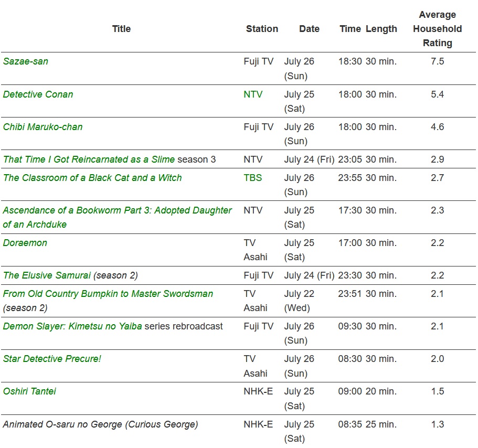The width and height of the screenshot is (478, 448).
Task: Click the 18:30 time for Sazae-san
Action: point(350,61)
